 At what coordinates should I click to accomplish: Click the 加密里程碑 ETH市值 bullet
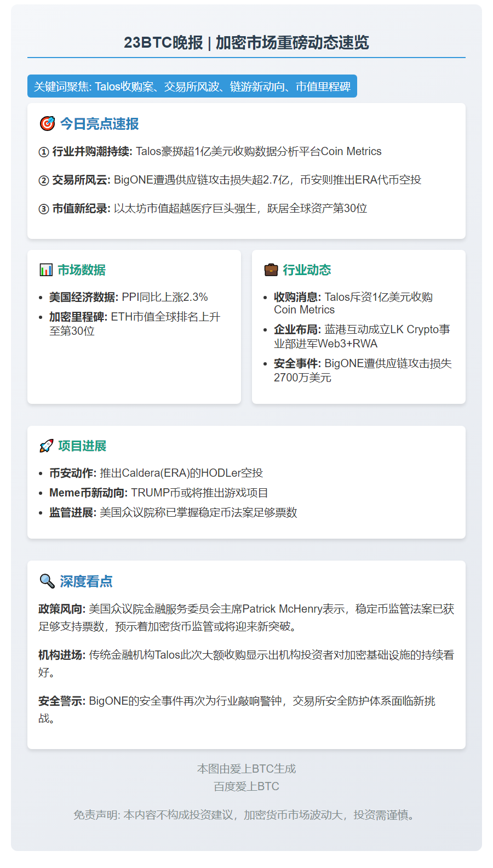click(135, 324)
